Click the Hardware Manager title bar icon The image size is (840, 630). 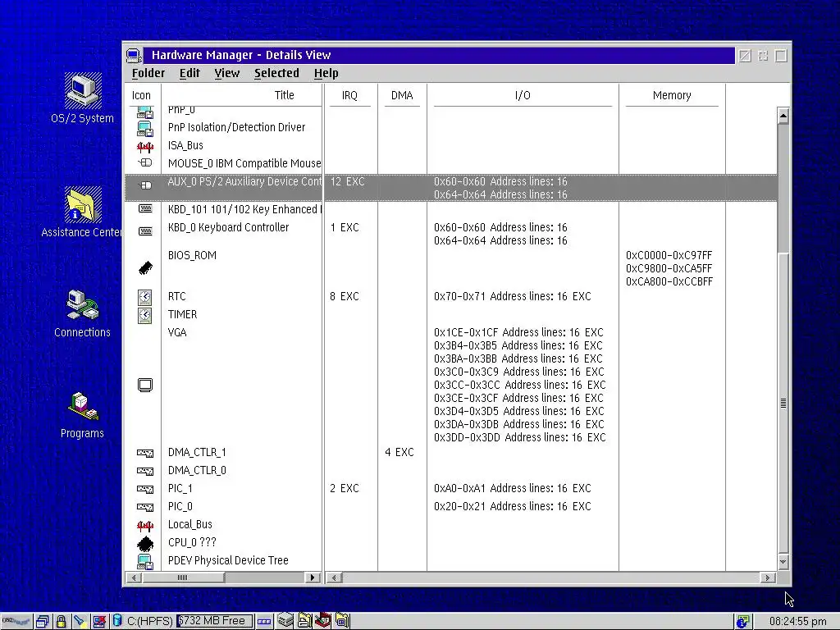(134, 55)
